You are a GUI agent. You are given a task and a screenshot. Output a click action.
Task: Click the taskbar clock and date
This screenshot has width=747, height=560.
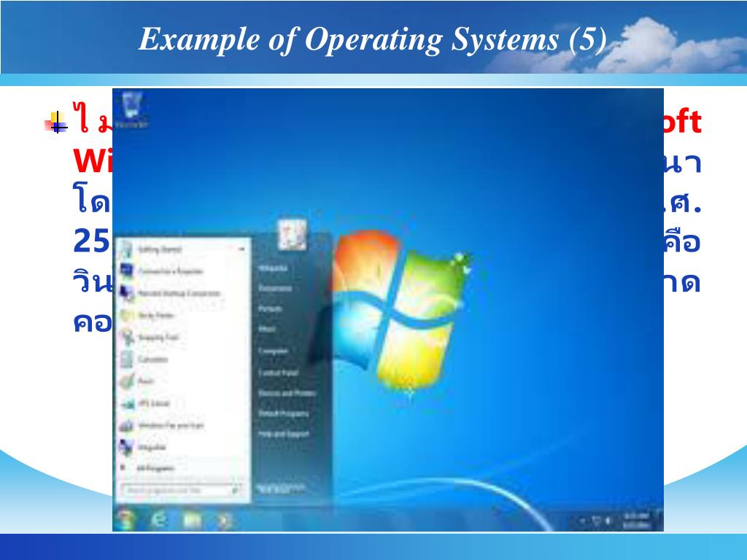pyautogui.click(x=636, y=521)
